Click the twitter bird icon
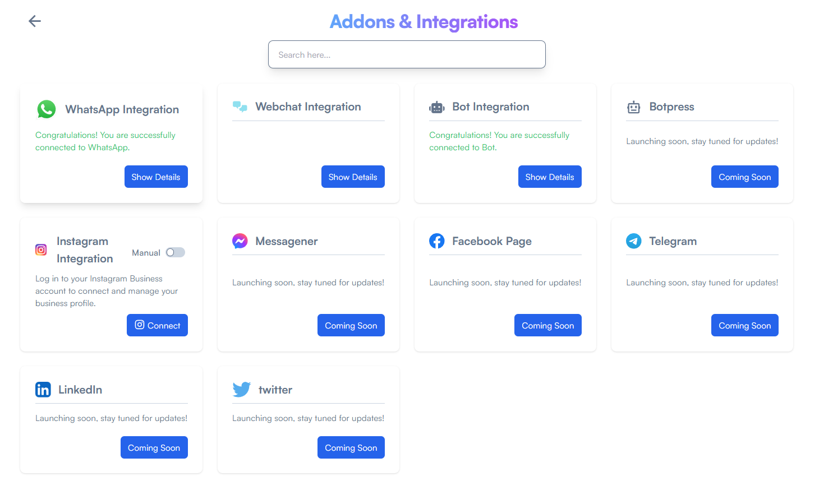833x504 pixels. (x=242, y=390)
